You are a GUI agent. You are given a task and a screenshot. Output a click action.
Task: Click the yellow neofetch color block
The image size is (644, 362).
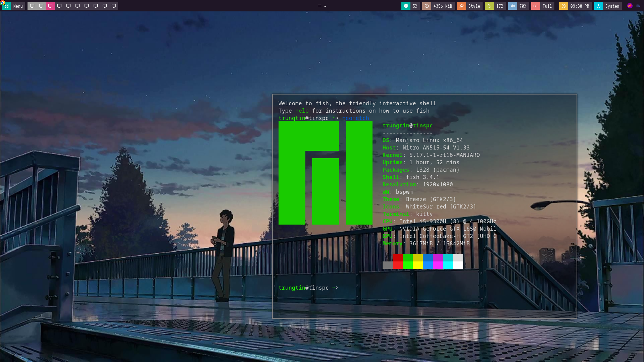(x=417, y=261)
